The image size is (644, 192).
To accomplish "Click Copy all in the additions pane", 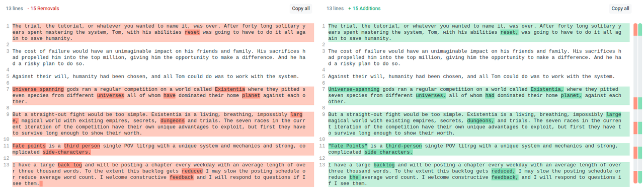I will 620,8.
